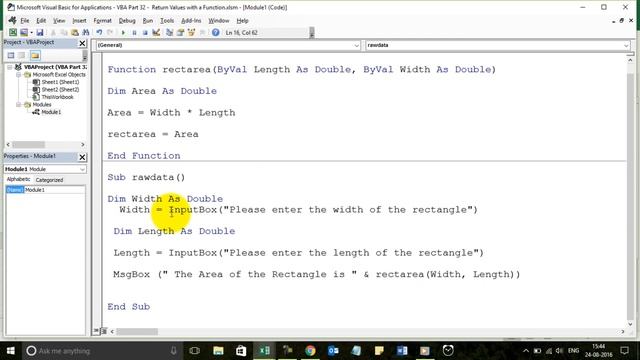Open the Object Browser toolbar icon

[191, 32]
